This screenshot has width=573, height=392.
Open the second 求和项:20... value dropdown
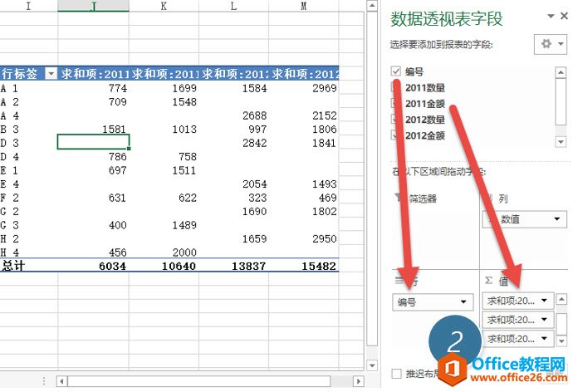[x=544, y=319]
